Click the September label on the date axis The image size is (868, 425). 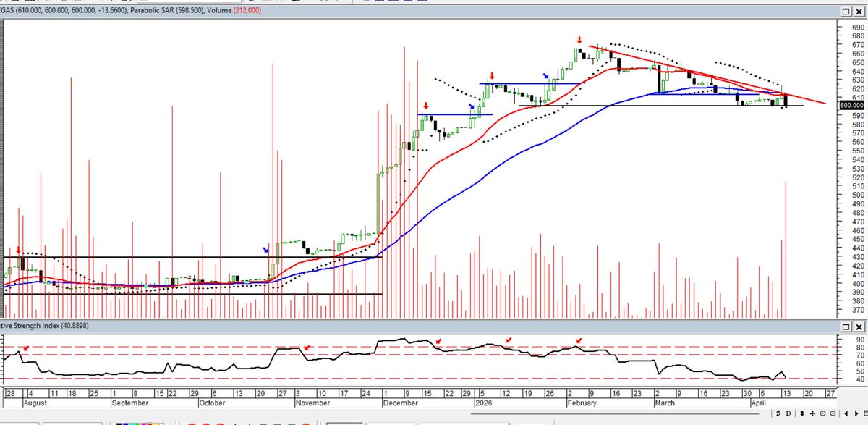tap(130, 403)
